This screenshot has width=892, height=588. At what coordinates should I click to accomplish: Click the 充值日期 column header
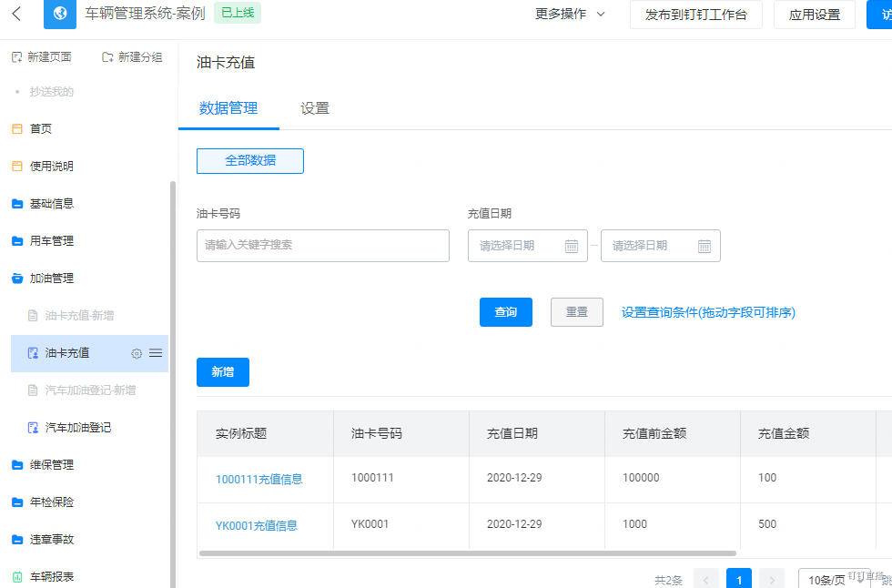(537, 434)
